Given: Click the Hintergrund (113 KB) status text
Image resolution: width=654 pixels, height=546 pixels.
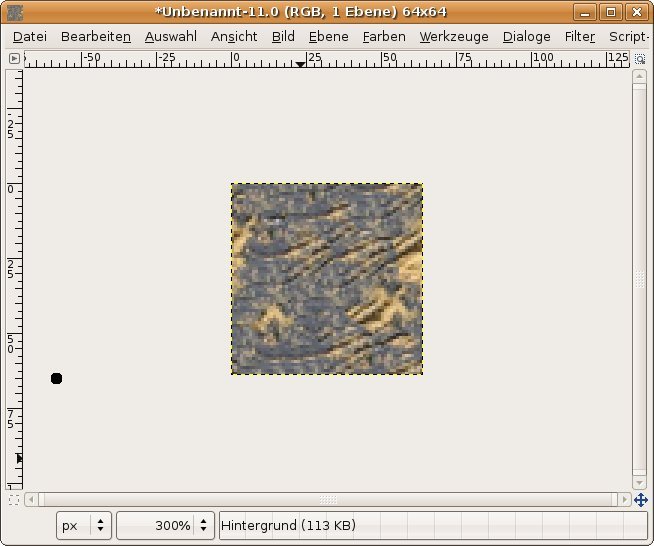Looking at the screenshot, I should click(288, 525).
